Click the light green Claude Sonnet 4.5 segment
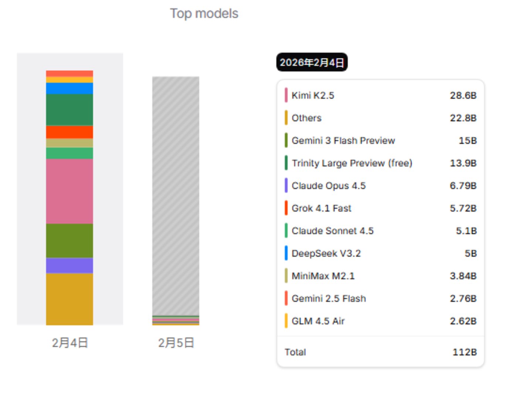 click(70, 153)
